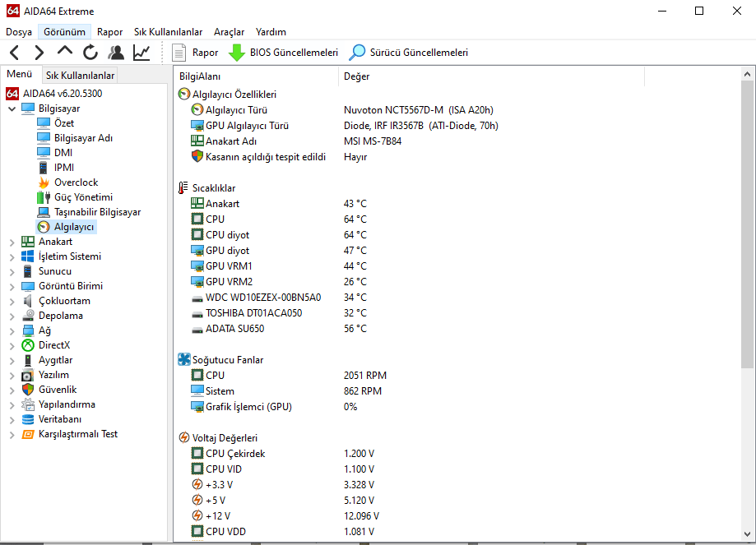Select DMI in the tree

[63, 153]
